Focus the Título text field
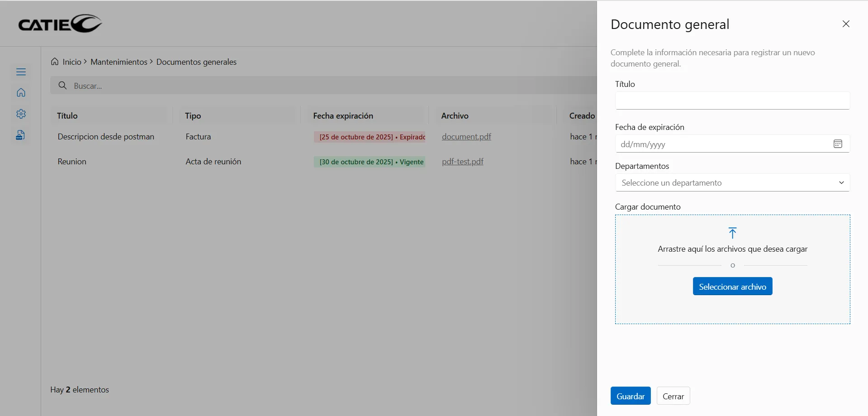The width and height of the screenshot is (868, 416). pyautogui.click(x=732, y=100)
